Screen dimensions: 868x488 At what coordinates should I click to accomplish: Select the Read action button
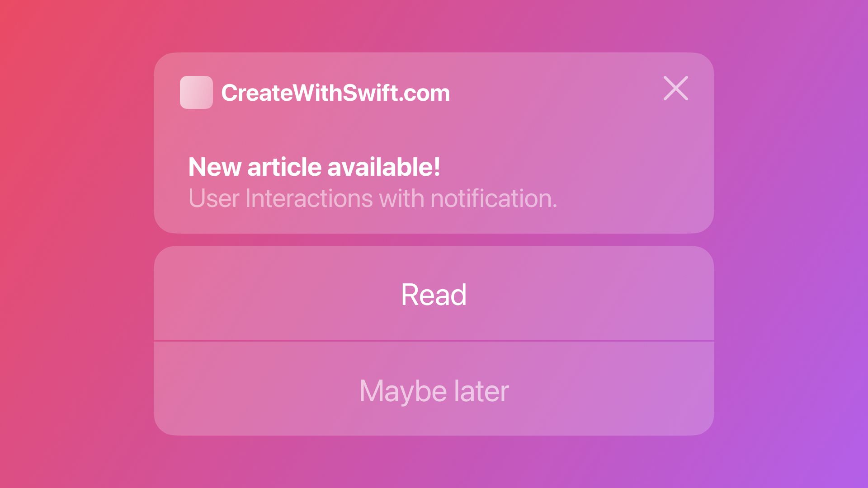(434, 294)
